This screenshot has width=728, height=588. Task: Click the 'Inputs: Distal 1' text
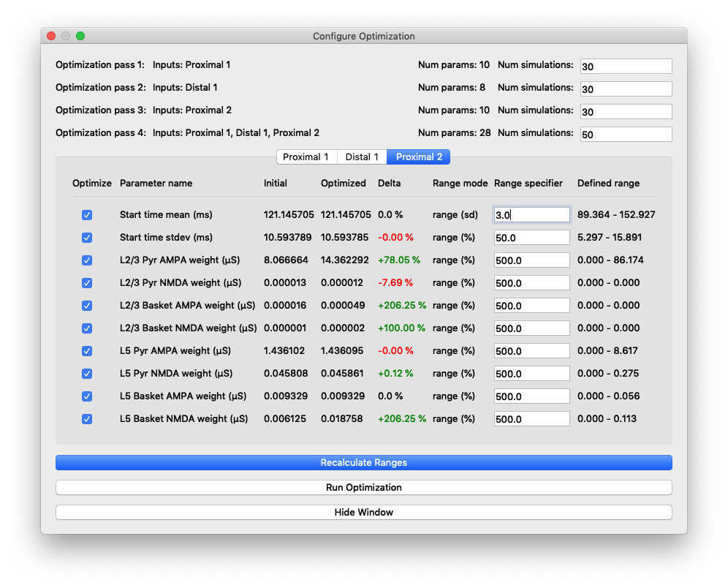[185, 87]
